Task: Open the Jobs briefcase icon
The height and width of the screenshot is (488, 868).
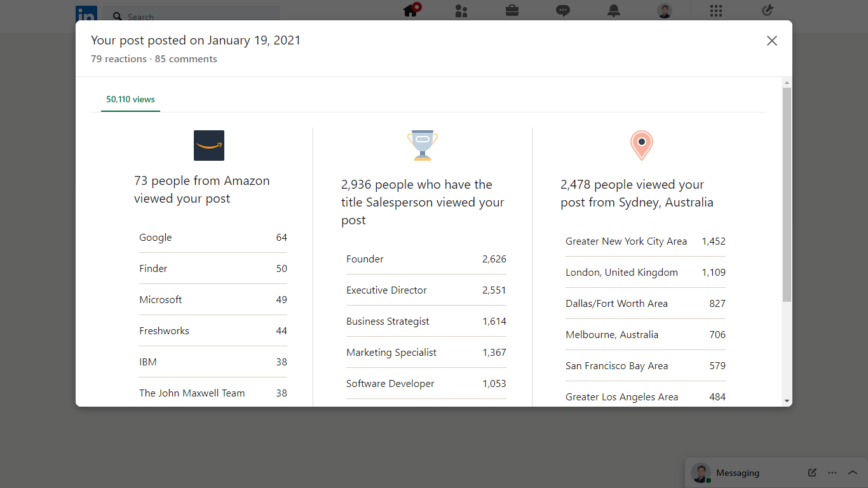Action: pyautogui.click(x=512, y=11)
